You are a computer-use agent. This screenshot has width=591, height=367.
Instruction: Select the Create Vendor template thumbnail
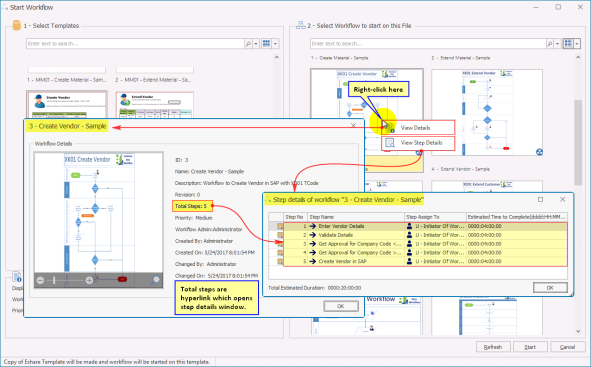pos(67,104)
